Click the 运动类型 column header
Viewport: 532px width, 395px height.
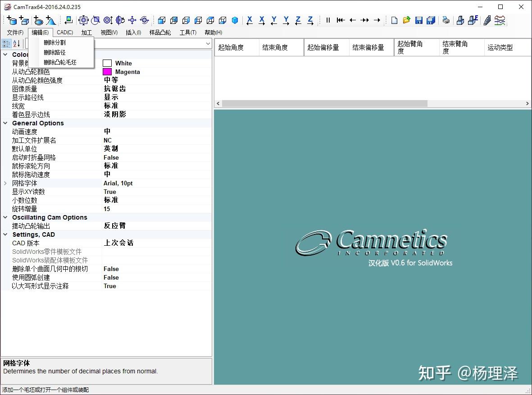click(x=508, y=47)
